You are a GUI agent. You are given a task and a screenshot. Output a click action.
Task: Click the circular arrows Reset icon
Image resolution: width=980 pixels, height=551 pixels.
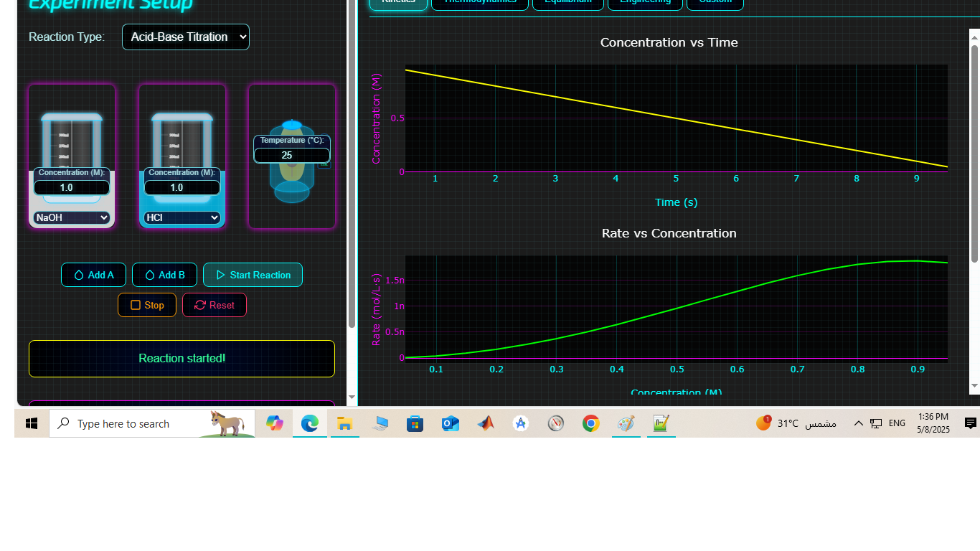pyautogui.click(x=200, y=305)
